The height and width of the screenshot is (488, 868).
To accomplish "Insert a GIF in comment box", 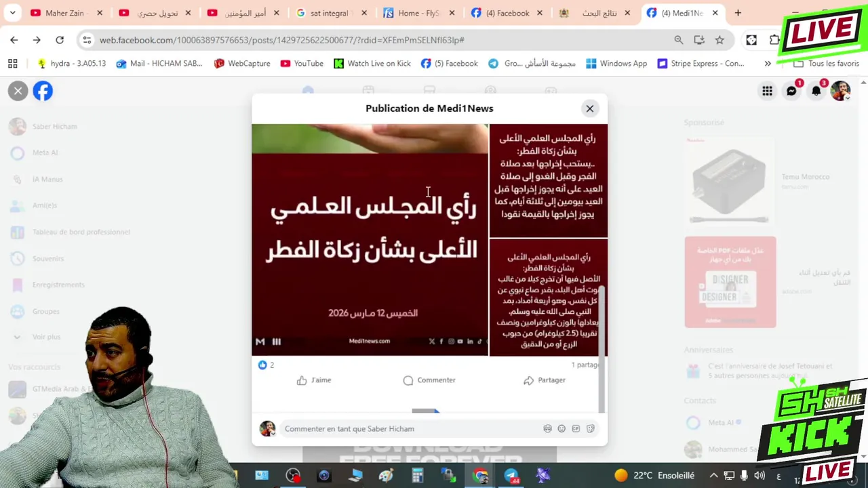I will click(x=576, y=429).
